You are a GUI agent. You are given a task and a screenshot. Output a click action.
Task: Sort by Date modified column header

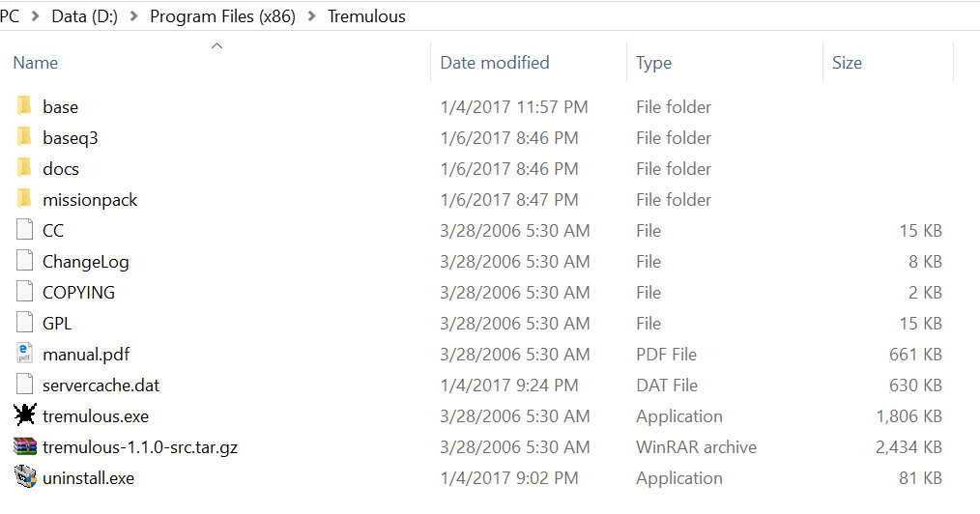coord(494,63)
